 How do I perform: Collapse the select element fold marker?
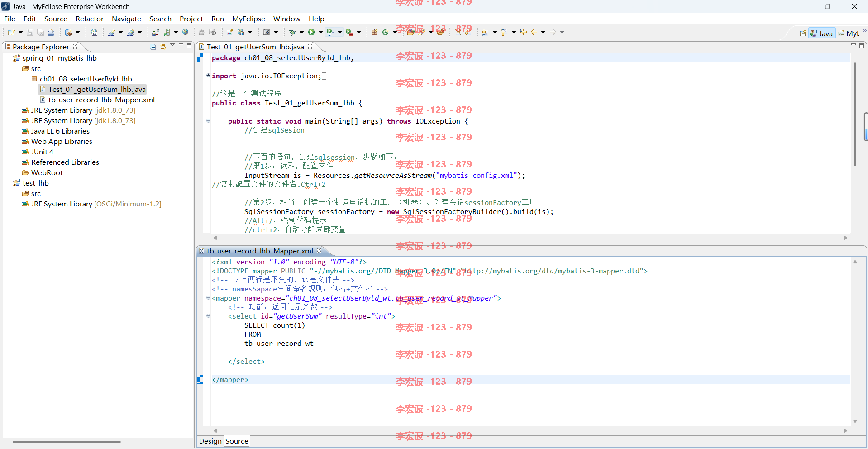click(208, 316)
